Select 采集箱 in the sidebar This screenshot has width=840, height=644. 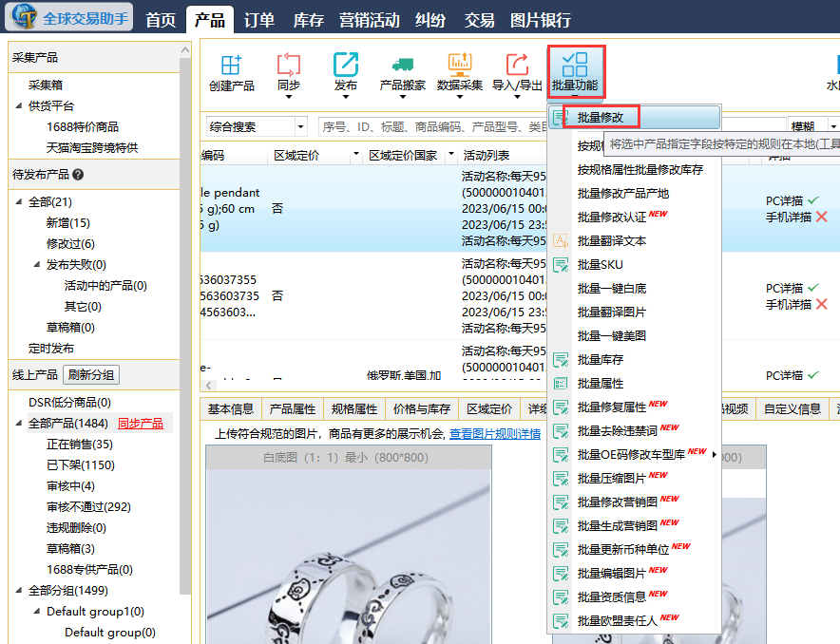click(46, 85)
